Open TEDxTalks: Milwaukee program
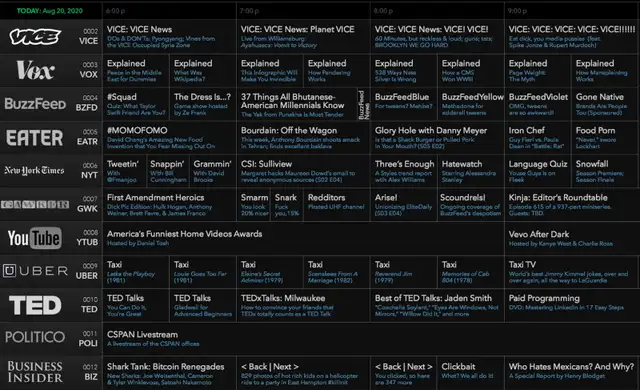The width and height of the screenshot is (640, 390). [303, 305]
